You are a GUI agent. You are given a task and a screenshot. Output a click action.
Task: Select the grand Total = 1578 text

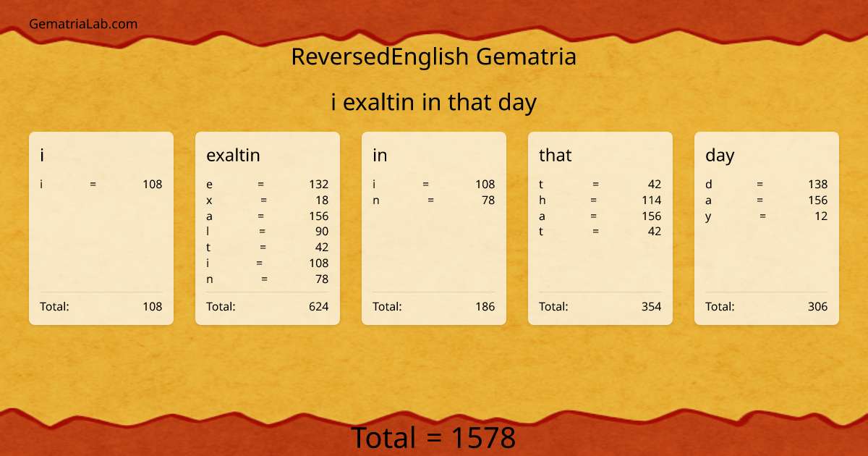pyautogui.click(x=434, y=438)
